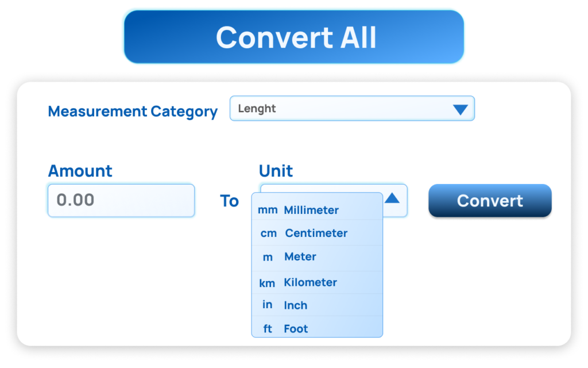Click the mm abbreviation in list

[267, 210]
